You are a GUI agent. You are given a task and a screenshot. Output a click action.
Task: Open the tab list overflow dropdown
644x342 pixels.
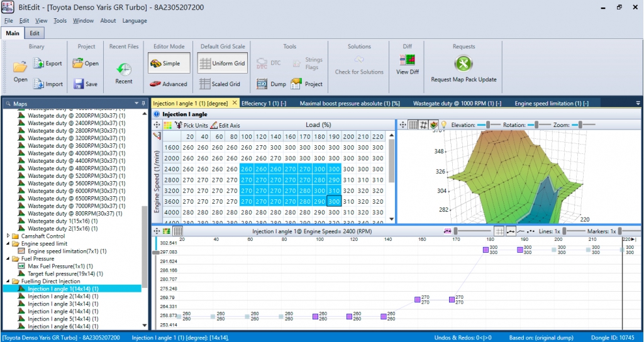(x=638, y=103)
